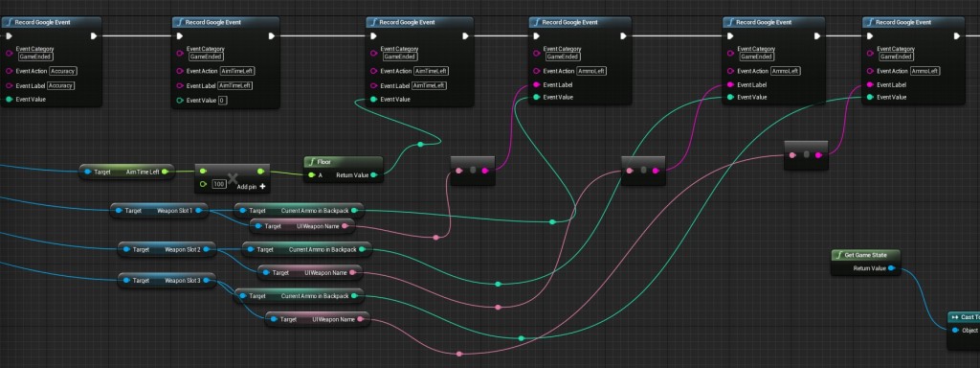Click the Return Value pin on Get Game State
Image resolution: width=980 pixels, height=368 pixels.
(891, 268)
